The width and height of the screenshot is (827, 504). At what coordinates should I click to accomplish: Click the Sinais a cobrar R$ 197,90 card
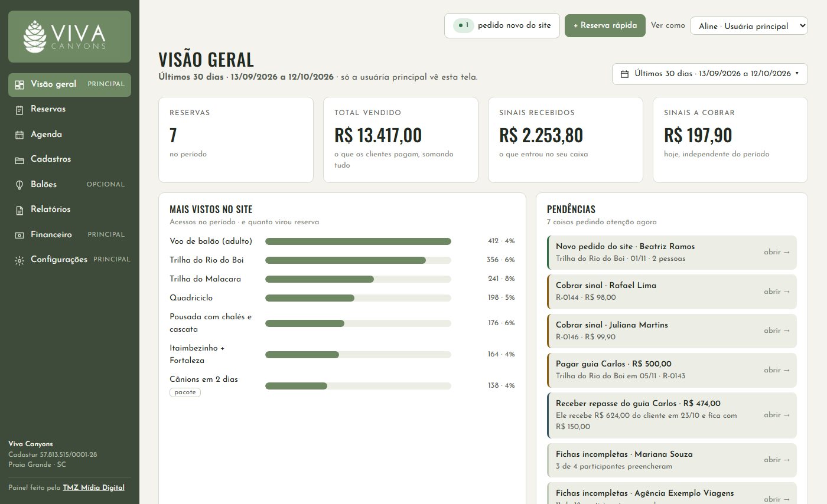point(730,140)
